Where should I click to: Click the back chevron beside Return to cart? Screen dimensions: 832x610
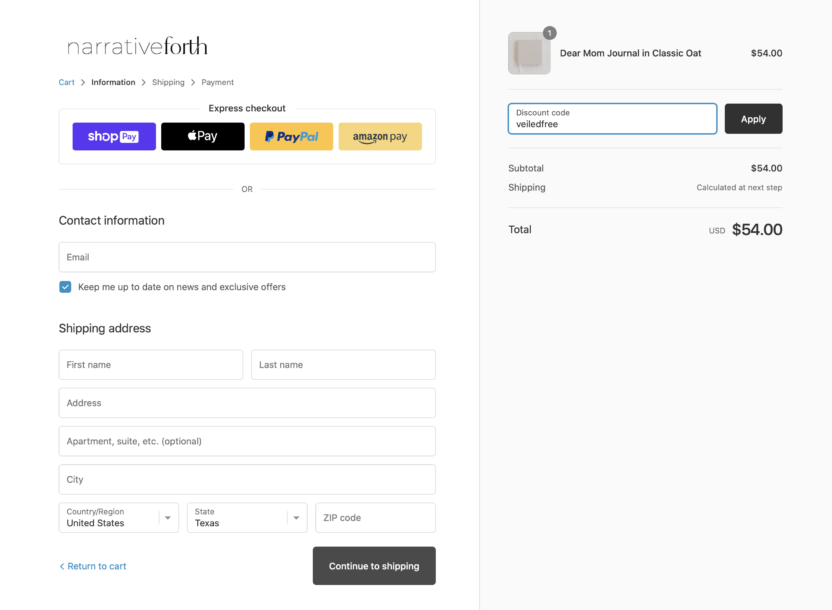click(62, 567)
